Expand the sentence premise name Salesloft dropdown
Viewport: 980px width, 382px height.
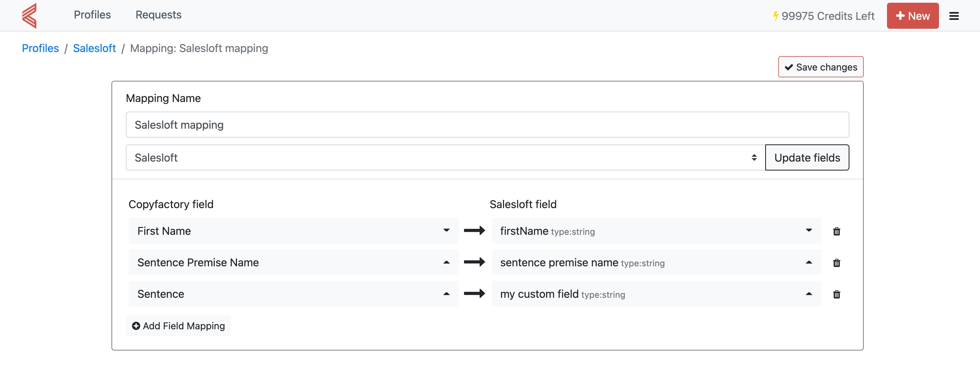656,263
